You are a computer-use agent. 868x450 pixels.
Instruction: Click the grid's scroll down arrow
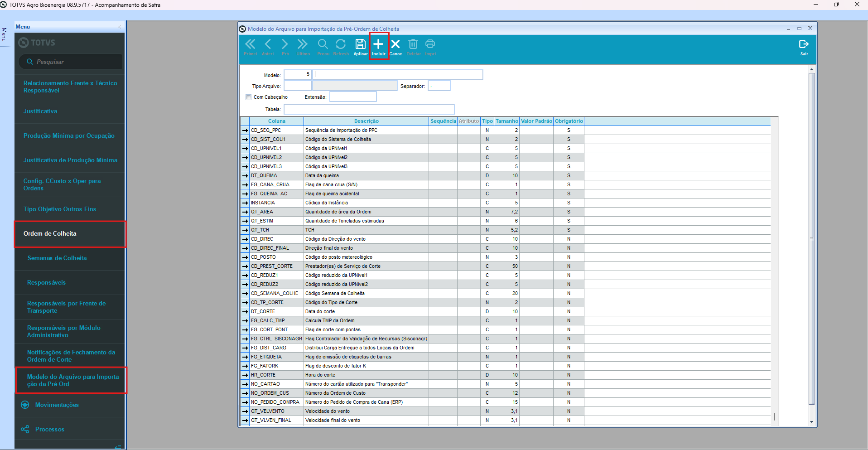811,422
